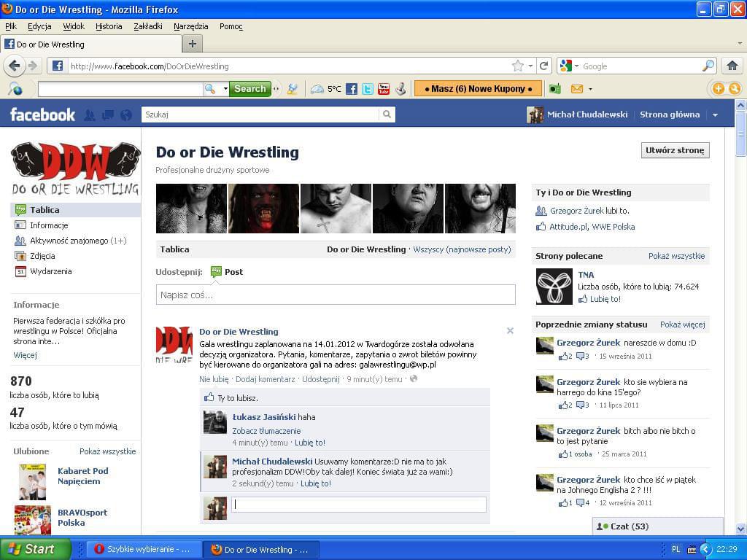The image size is (747, 560).
Task: Click the orange magnifier icon in toolbar
Action: click(735, 88)
